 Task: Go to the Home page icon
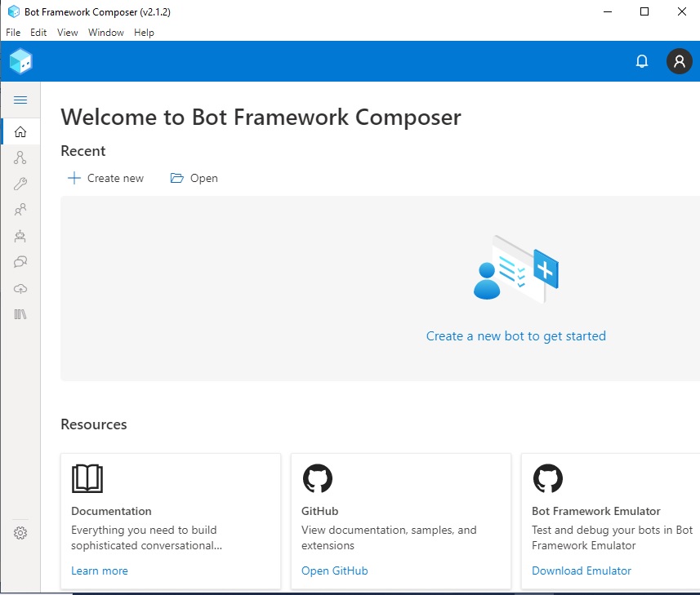click(x=20, y=131)
